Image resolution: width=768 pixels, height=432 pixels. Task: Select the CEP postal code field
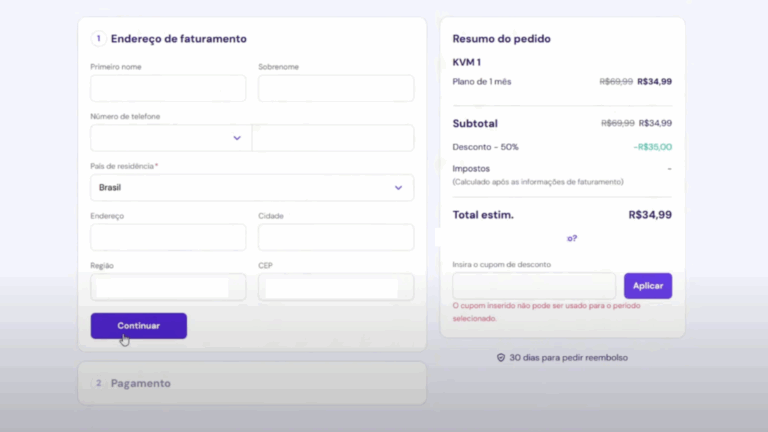pos(335,287)
